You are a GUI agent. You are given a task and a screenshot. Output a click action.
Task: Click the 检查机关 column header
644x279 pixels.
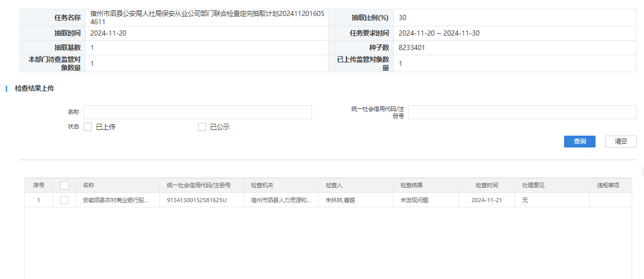point(263,186)
